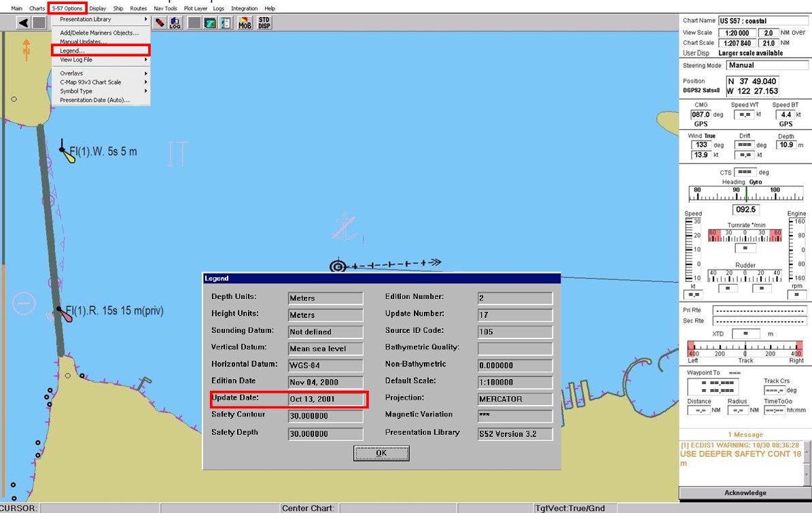Viewport: 812px width, 513px height.
Task: Choose Add/Delete Mariners Objects menu entry
Action: pyautogui.click(x=99, y=33)
